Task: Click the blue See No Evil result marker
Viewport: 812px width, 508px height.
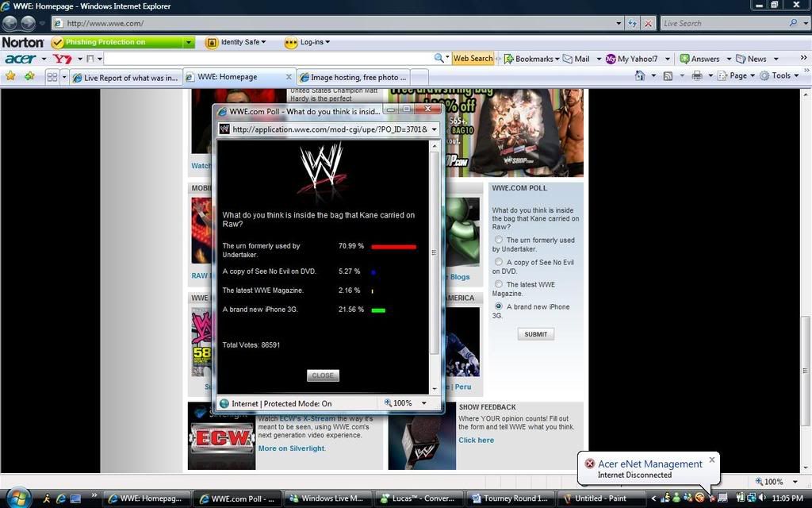Action: (373, 272)
